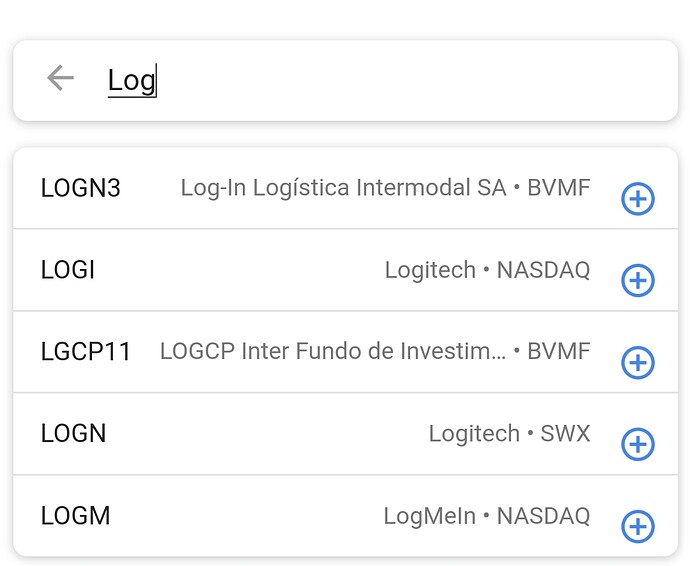
Task: Add LOGM using its plus icon
Action: click(637, 525)
